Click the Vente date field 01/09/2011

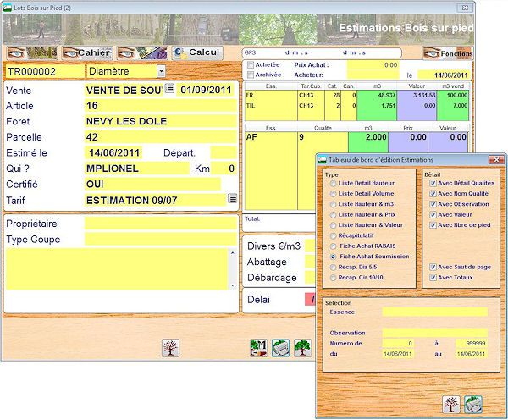point(206,90)
